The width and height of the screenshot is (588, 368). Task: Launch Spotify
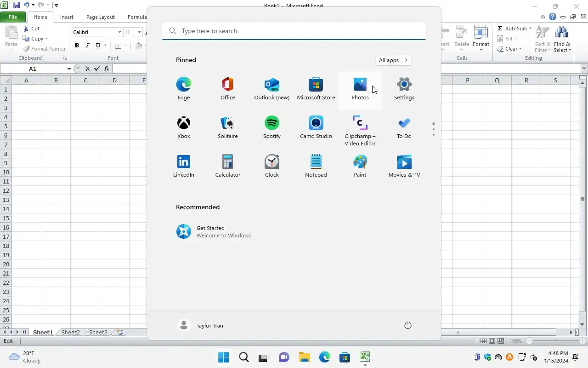(x=271, y=127)
